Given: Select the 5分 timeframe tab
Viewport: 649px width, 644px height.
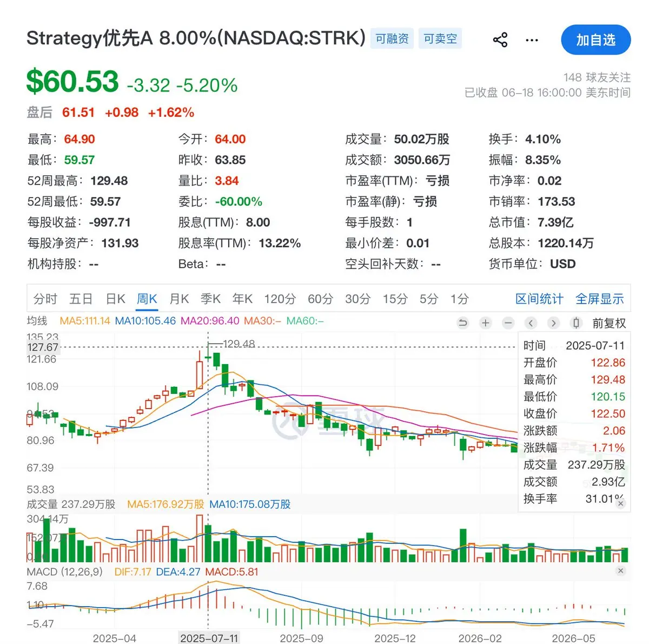Looking at the screenshot, I should tap(429, 299).
